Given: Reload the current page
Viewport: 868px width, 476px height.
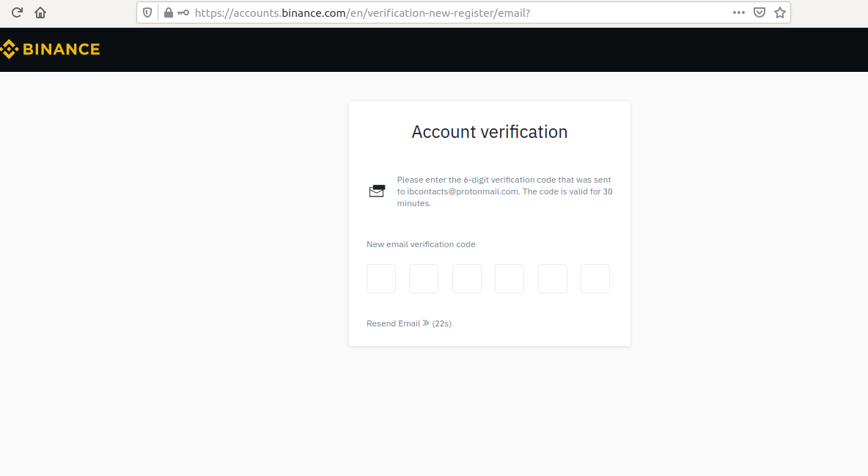Looking at the screenshot, I should coord(17,12).
